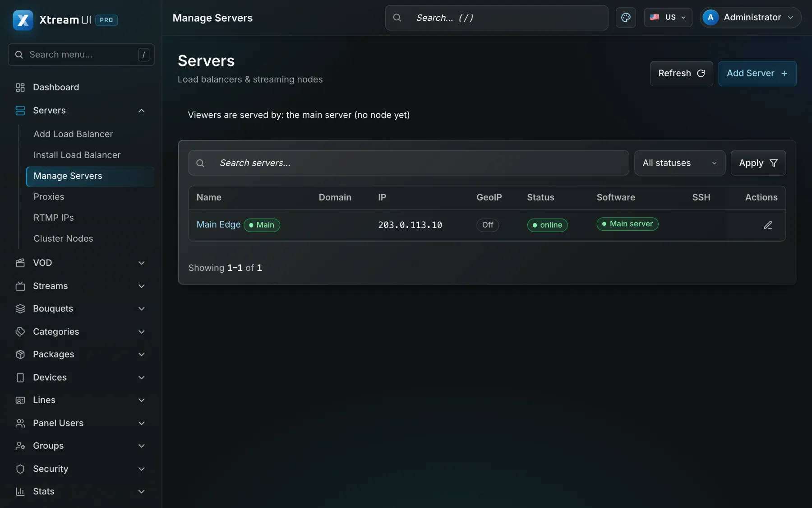Collapse the Servers menu section

click(141, 111)
